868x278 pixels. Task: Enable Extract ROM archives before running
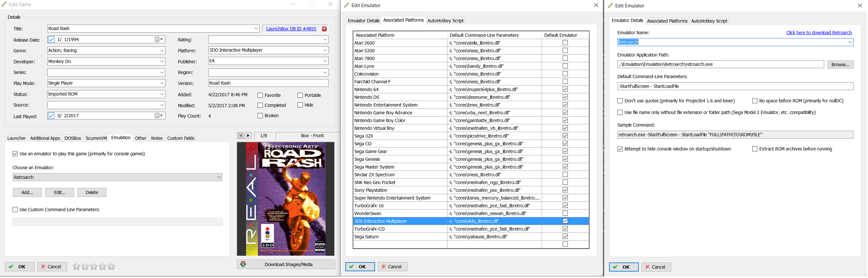pyautogui.click(x=755, y=149)
